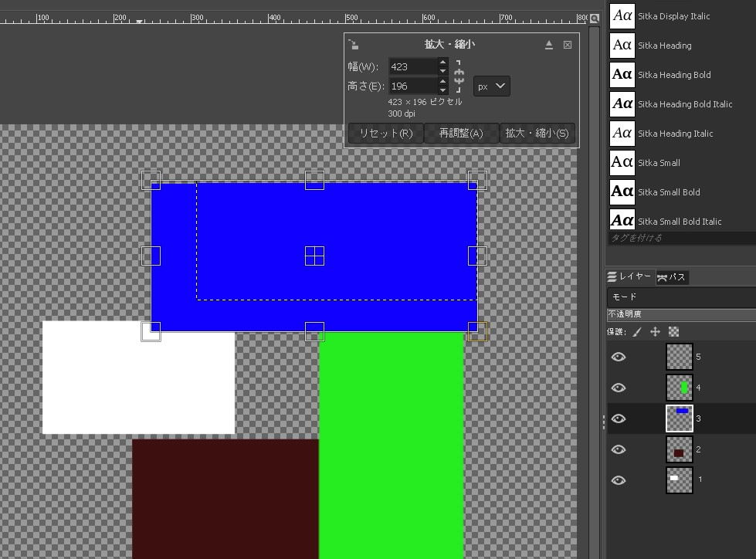Click the top-right transform corner handle
Image resolution: width=756 pixels, height=559 pixels.
[478, 180]
